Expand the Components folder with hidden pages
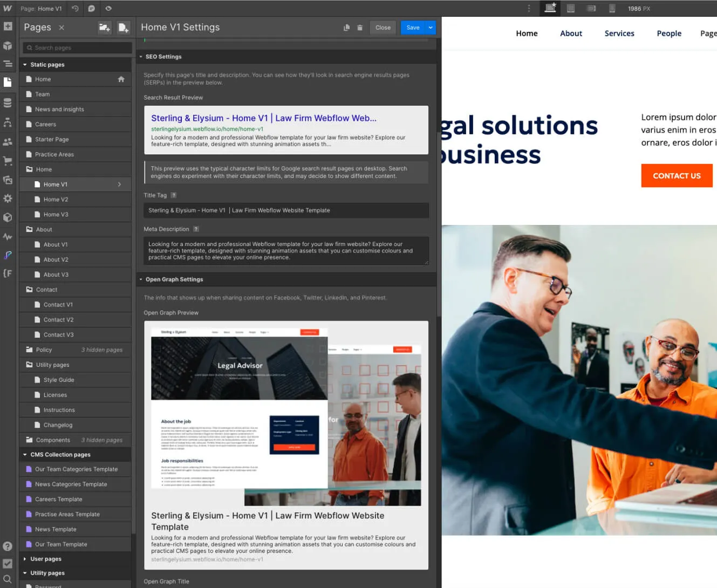 click(x=75, y=440)
